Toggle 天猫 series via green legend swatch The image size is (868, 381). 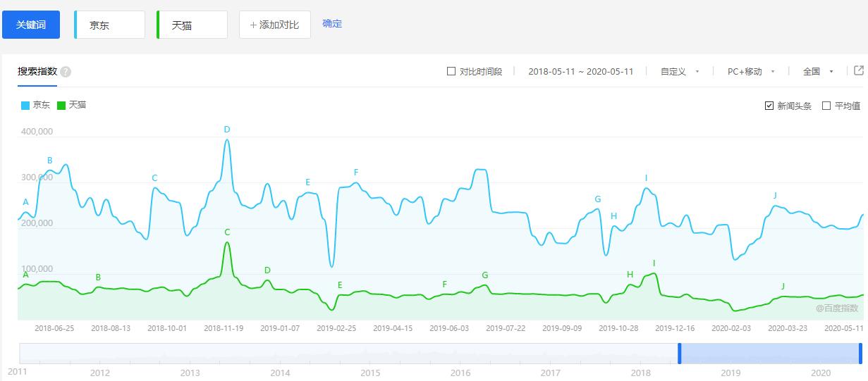[61, 105]
